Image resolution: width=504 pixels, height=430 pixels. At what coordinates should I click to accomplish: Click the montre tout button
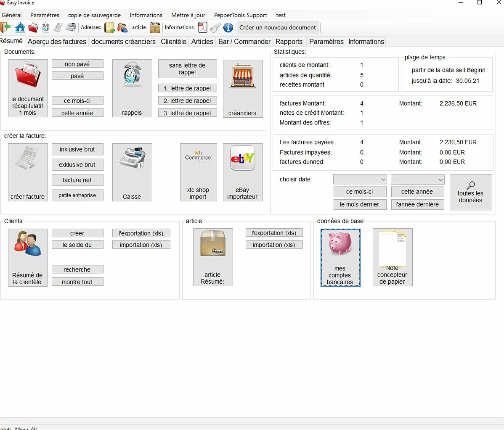pyautogui.click(x=77, y=282)
